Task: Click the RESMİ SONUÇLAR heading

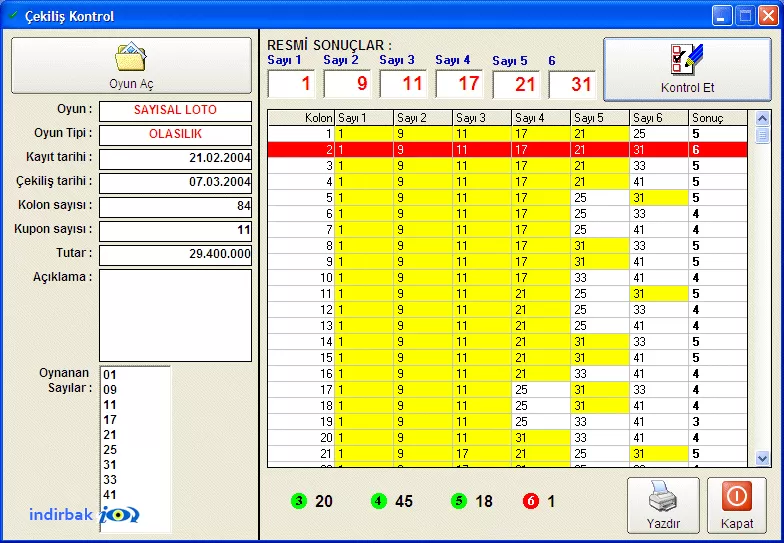Action: tap(330, 45)
